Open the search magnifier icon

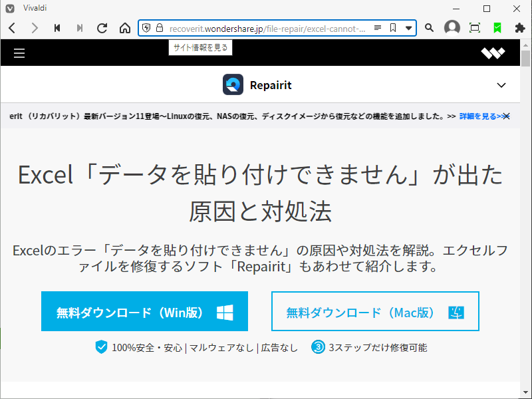tap(429, 28)
